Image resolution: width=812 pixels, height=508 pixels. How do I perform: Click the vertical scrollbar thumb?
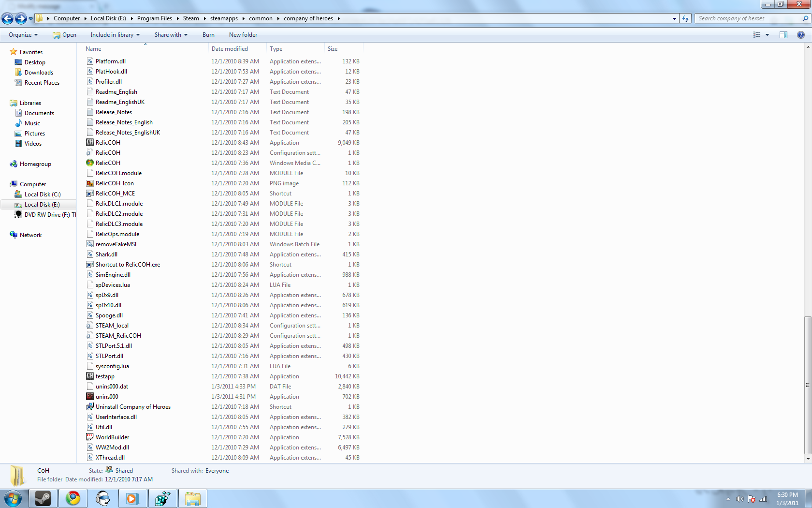pyautogui.click(x=808, y=386)
